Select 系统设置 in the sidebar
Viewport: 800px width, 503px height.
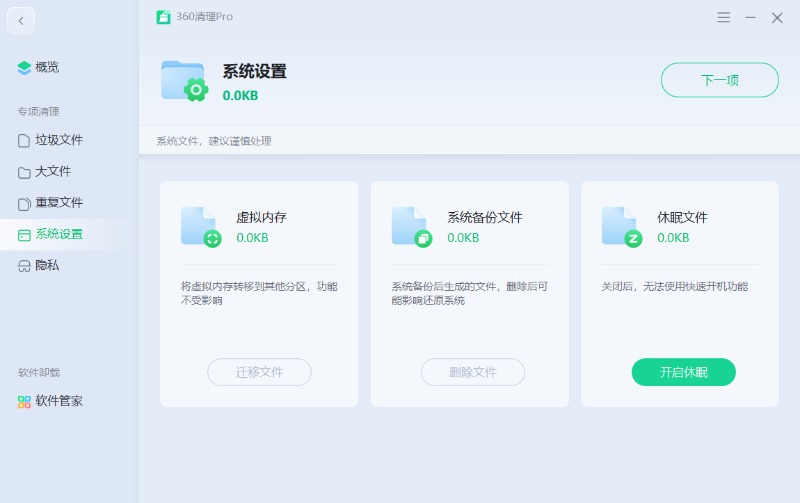(x=66, y=235)
